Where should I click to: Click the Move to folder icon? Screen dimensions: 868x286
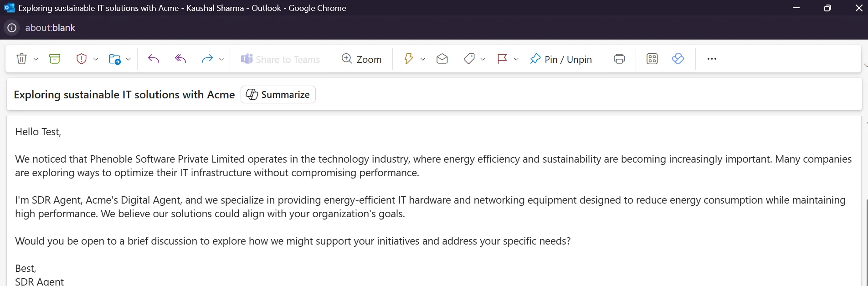114,59
